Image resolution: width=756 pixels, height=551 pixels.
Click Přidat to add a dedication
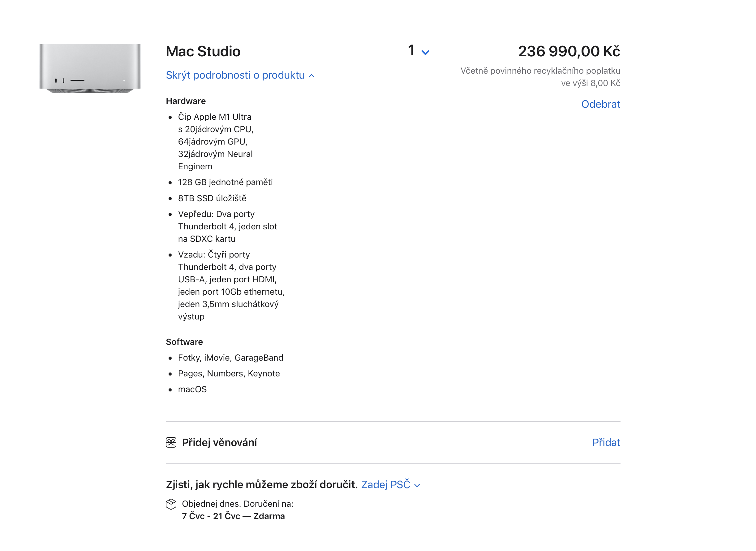(606, 443)
